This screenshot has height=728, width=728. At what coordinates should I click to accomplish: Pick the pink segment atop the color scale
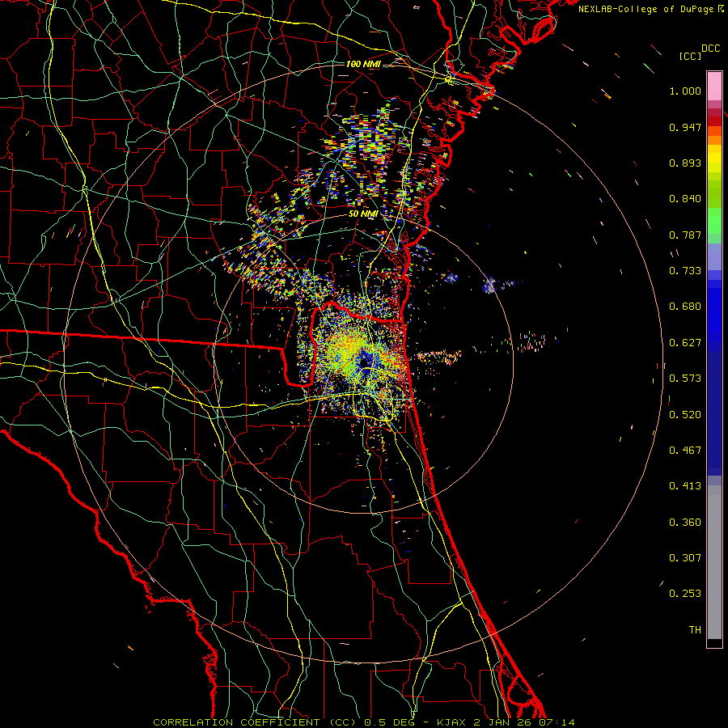714,87
